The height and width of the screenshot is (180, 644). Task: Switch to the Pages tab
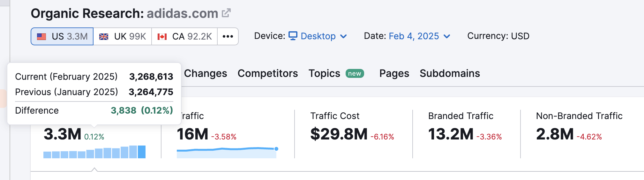click(x=394, y=73)
